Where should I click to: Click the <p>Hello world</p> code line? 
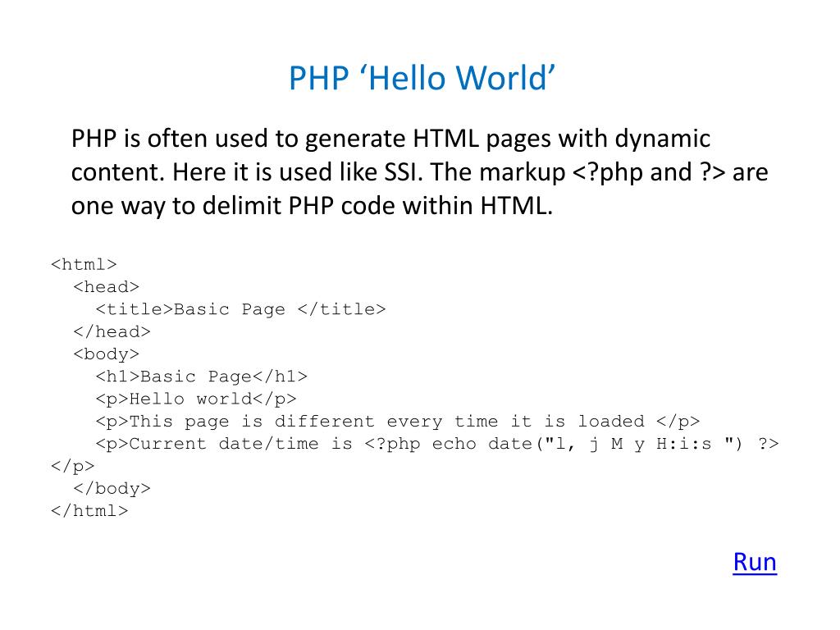(195, 399)
